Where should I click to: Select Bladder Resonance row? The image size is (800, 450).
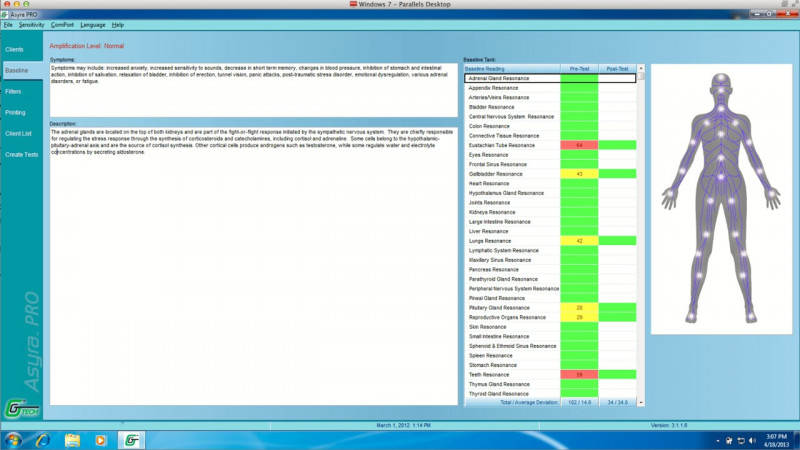550,107
